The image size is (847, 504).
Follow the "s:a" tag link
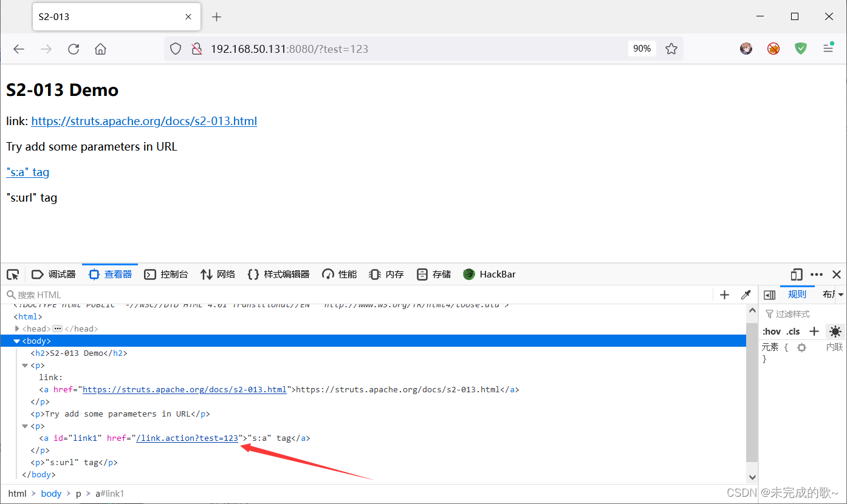[28, 172]
